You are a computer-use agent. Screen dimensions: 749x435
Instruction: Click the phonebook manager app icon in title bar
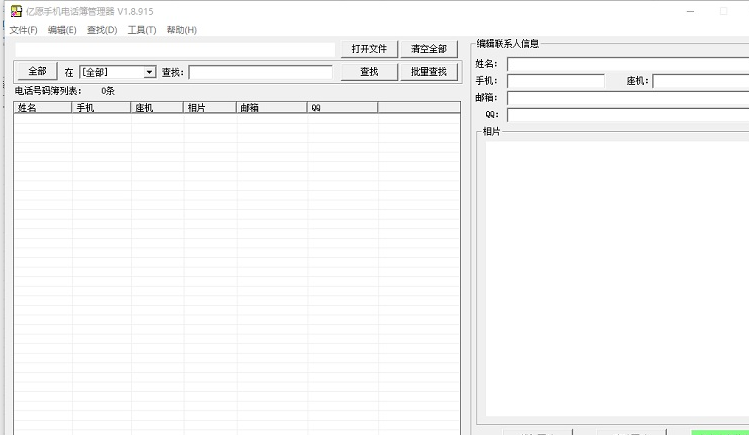click(16, 11)
